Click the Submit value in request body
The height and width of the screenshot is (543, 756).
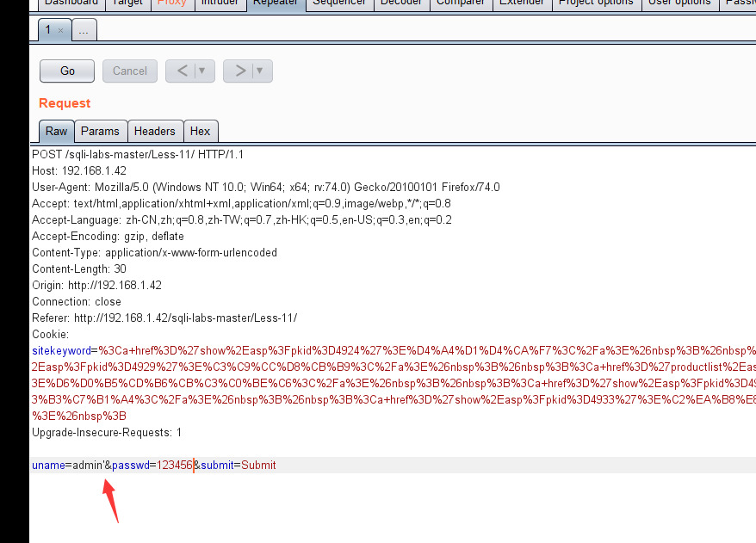258,466
